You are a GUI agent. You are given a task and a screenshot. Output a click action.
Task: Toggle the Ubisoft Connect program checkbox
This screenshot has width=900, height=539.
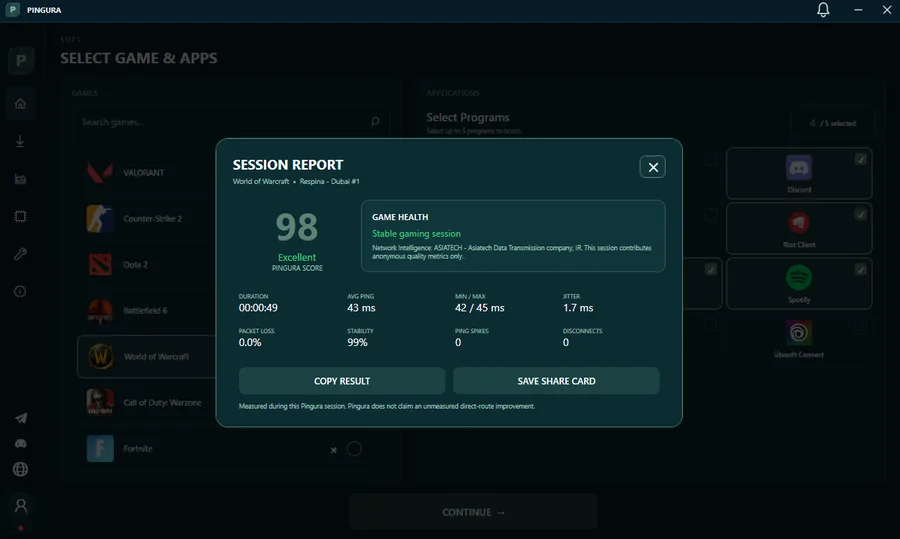[860, 324]
